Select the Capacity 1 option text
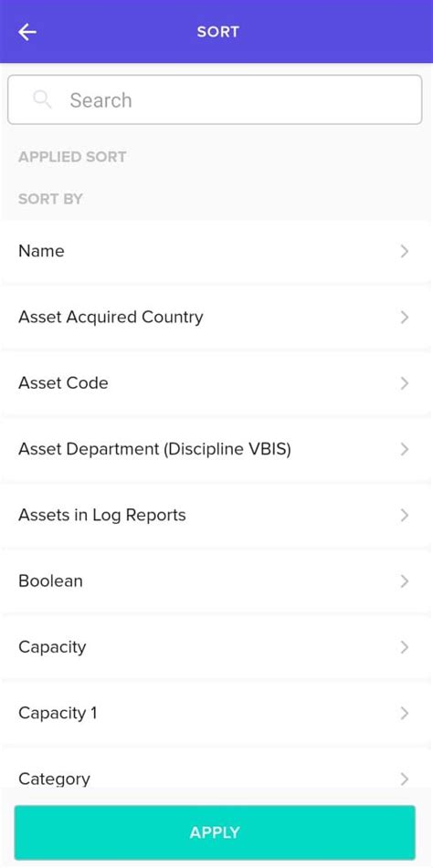 58,713
